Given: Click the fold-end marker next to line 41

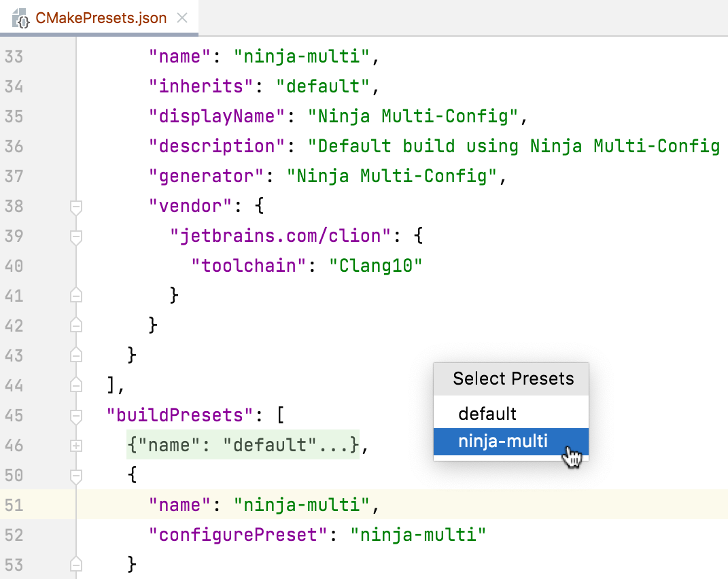Looking at the screenshot, I should 75,295.
